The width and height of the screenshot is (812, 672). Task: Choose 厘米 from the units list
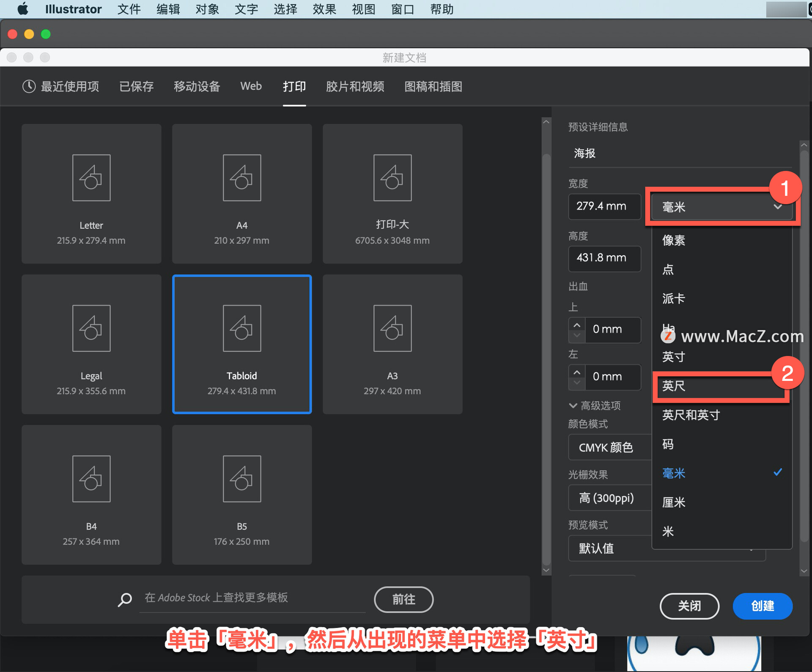tap(721, 503)
